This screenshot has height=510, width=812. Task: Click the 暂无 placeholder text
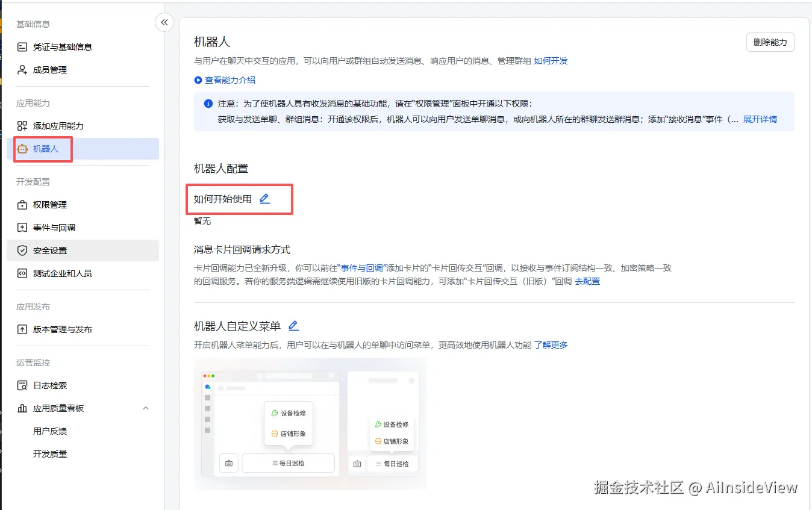202,221
